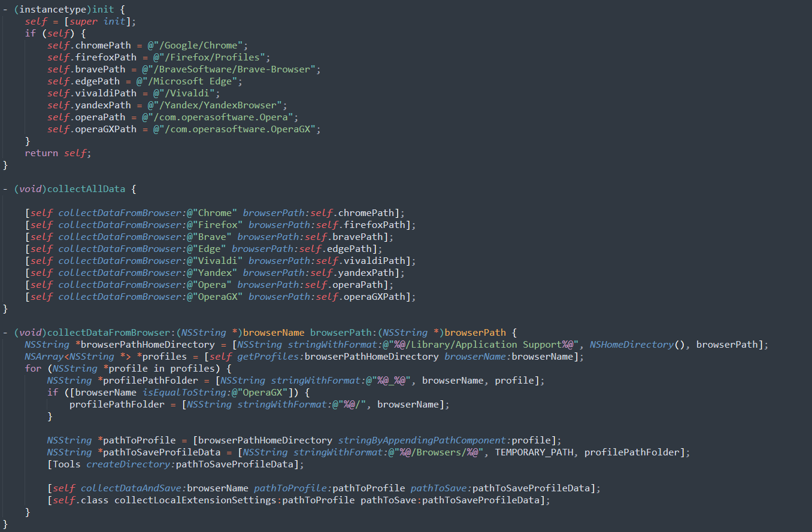Click the "/Firefox/Profiles" string literal
This screenshot has height=532, width=812.
pyautogui.click(x=209, y=57)
